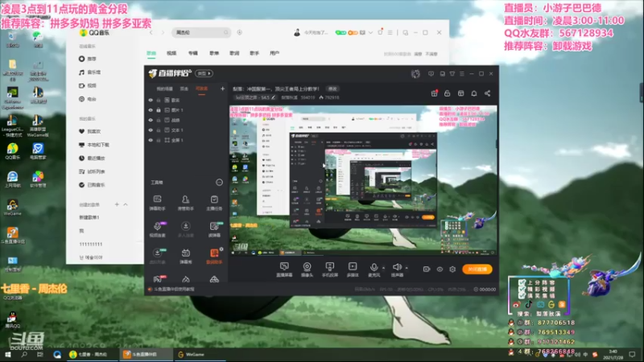Open the taskbar search icon
Screen dimensions: 644x362
[x=24, y=354]
